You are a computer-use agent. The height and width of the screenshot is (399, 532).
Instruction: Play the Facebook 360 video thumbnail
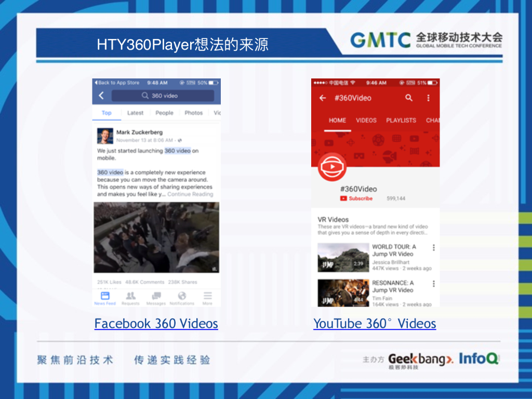point(156,237)
